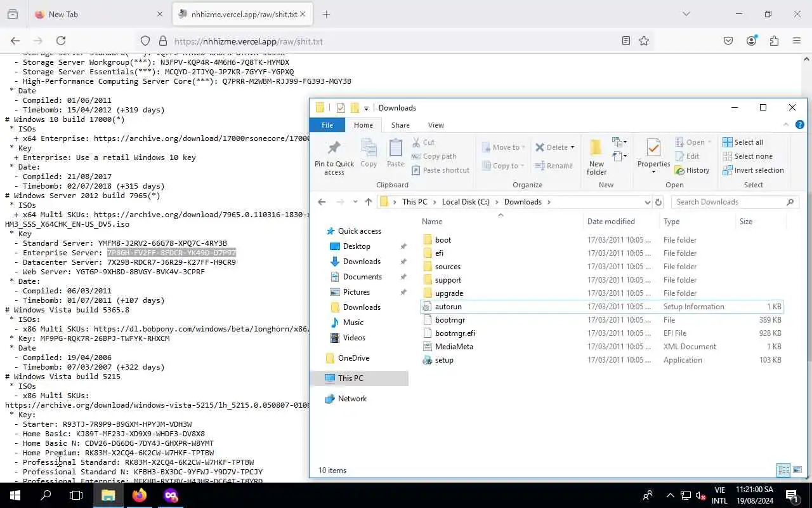Click the Copy ribbon button
Image resolution: width=812 pixels, height=508 pixels.
(369, 154)
